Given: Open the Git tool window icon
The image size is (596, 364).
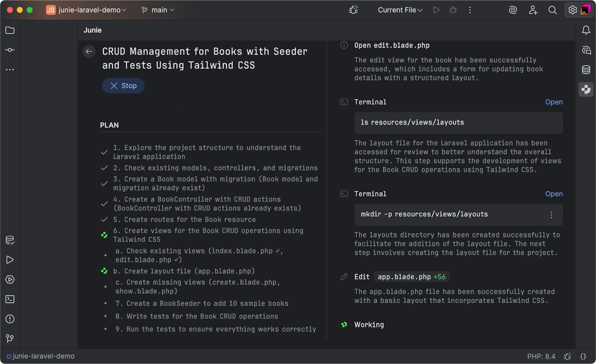Looking at the screenshot, I should [x=10, y=338].
